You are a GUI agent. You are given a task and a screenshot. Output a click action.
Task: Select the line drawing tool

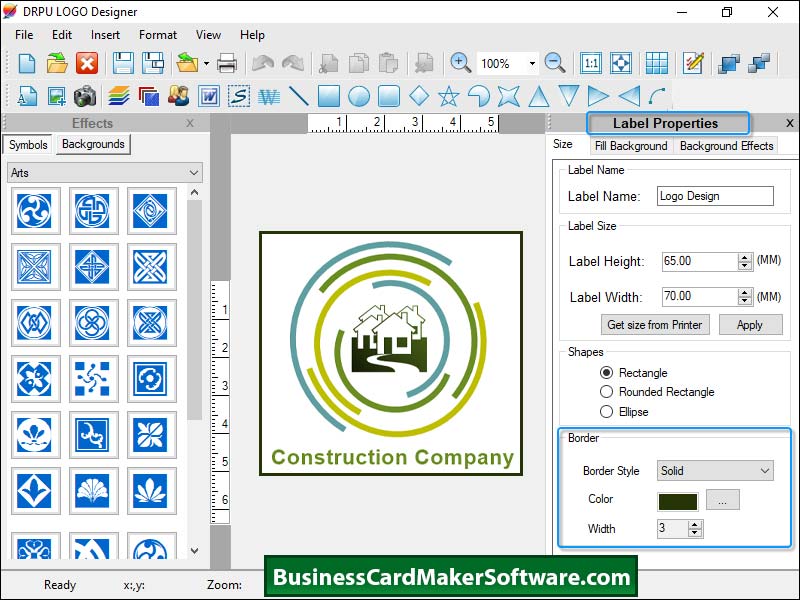click(x=298, y=97)
